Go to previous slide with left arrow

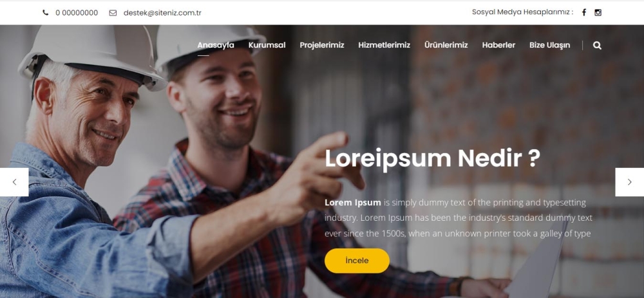[14, 182]
